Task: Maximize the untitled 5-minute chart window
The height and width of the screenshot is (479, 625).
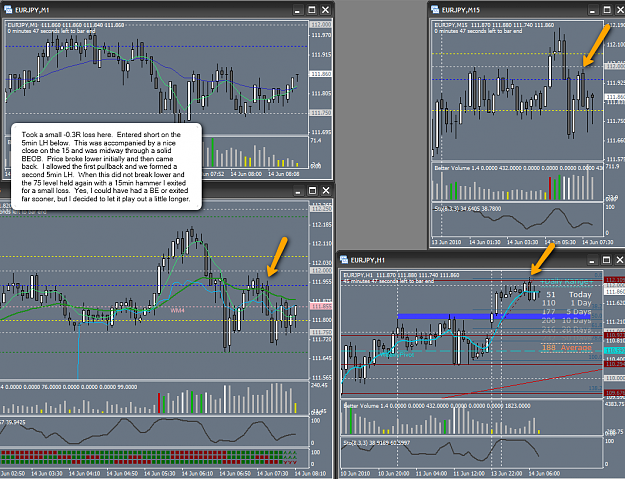Action: pyautogui.click(x=312, y=191)
